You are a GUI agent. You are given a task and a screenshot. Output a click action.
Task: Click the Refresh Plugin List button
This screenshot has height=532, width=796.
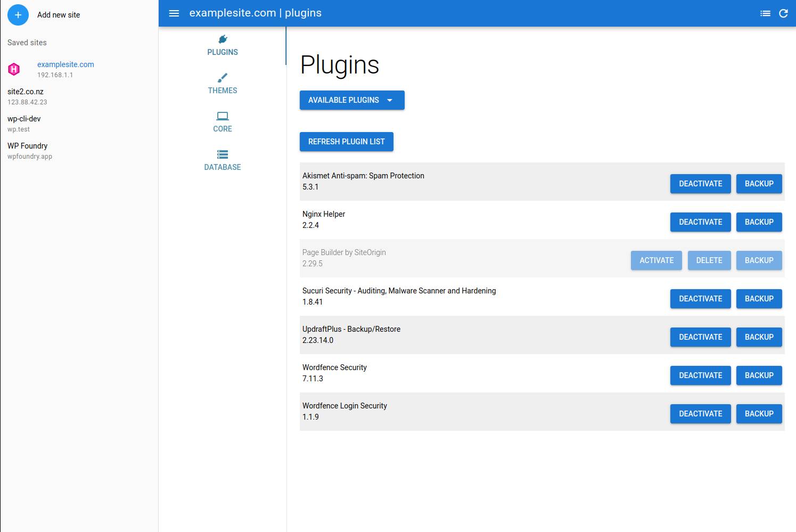[346, 142]
